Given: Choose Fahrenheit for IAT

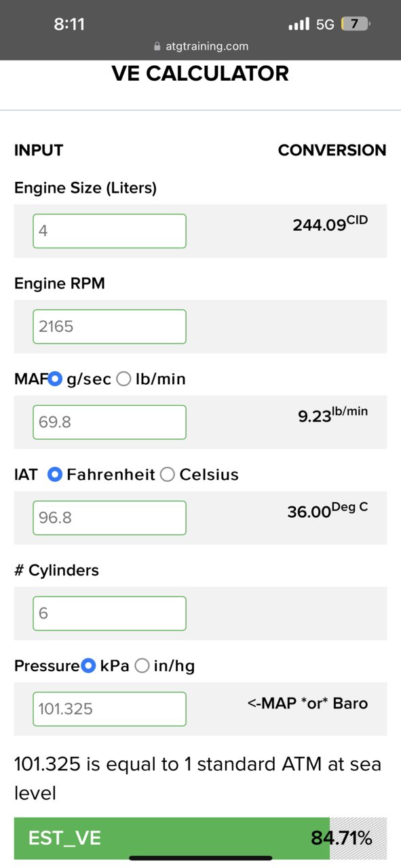Looking at the screenshot, I should [x=55, y=475].
